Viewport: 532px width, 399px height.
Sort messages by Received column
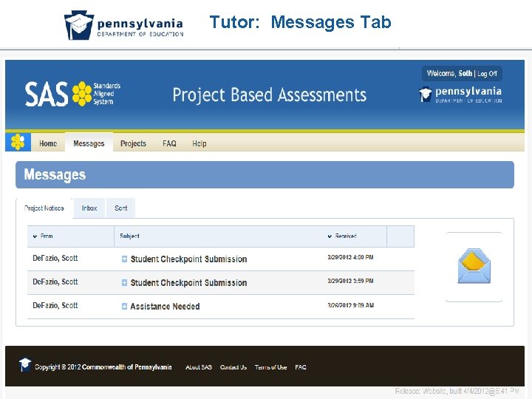pyautogui.click(x=342, y=236)
